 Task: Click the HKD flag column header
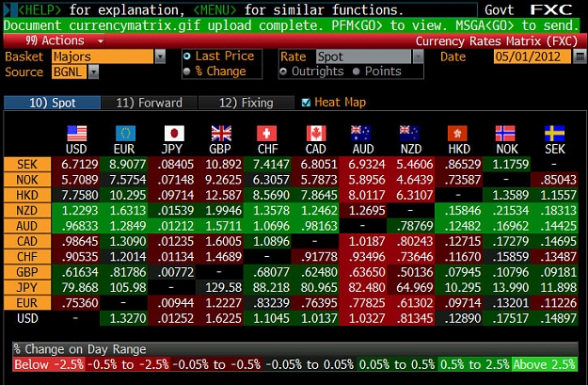click(458, 140)
